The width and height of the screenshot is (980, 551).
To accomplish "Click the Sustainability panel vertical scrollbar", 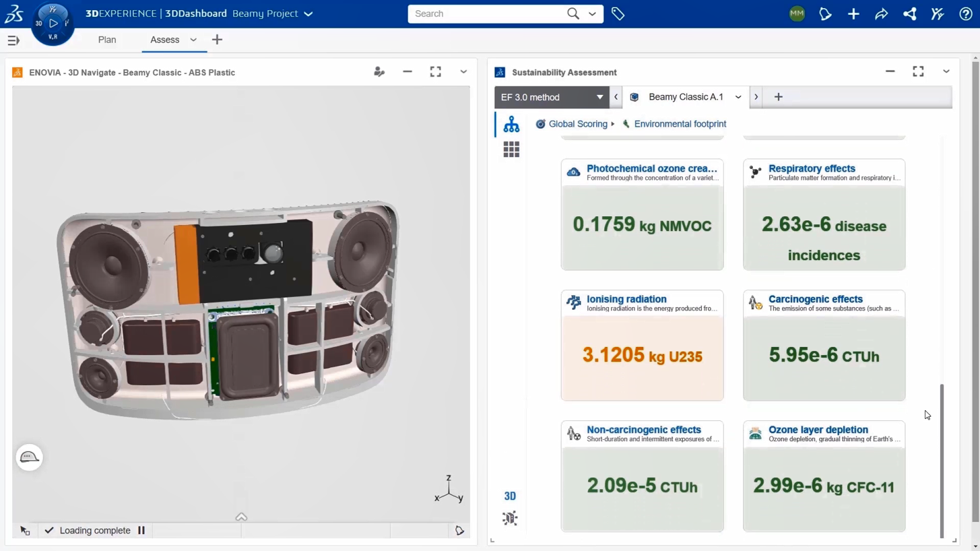I will click(942, 460).
